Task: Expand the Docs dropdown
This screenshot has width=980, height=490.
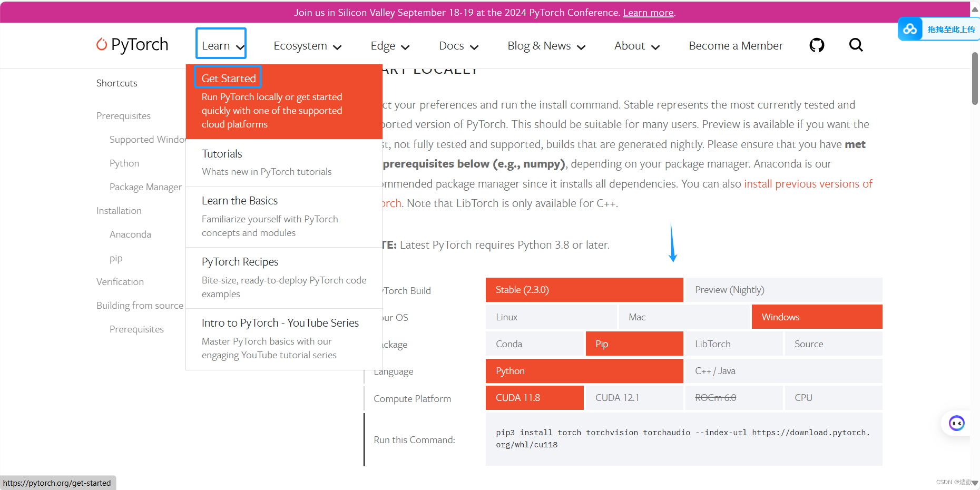Action: tap(458, 46)
